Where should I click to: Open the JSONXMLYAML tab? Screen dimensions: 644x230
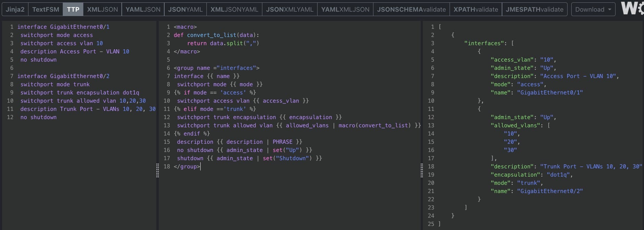(x=290, y=10)
